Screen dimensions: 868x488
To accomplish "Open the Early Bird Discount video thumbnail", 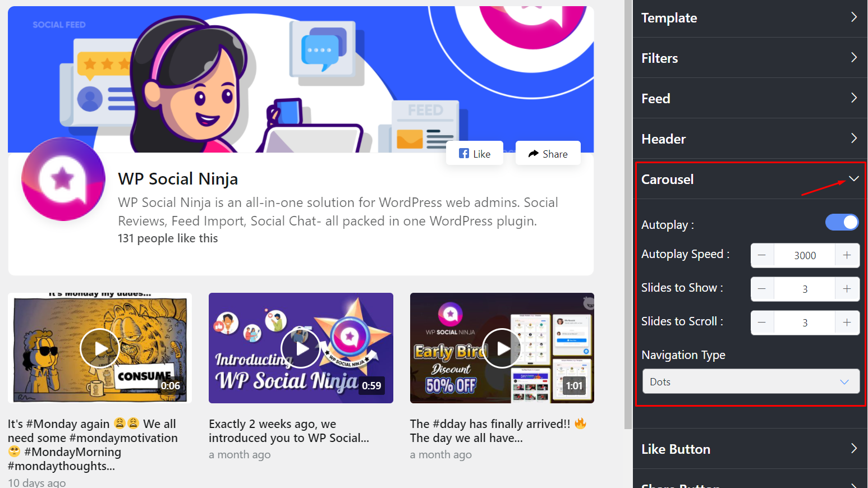I will (502, 348).
